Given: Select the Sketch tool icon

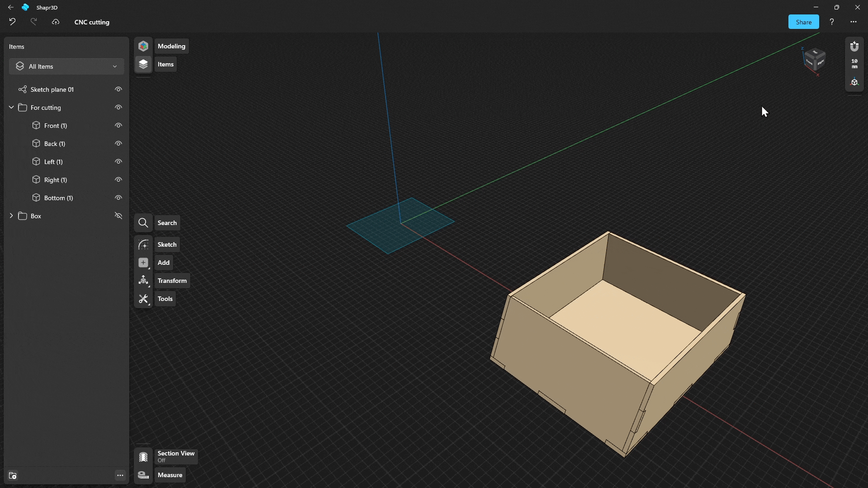Looking at the screenshot, I should (x=143, y=244).
